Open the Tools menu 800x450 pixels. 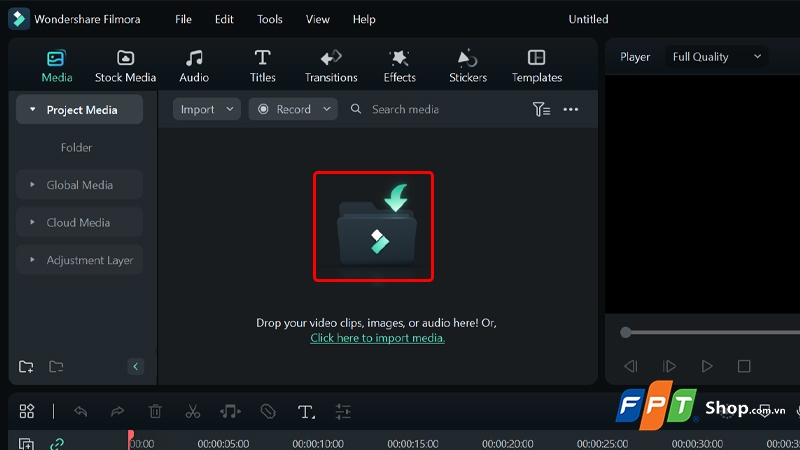(x=269, y=19)
